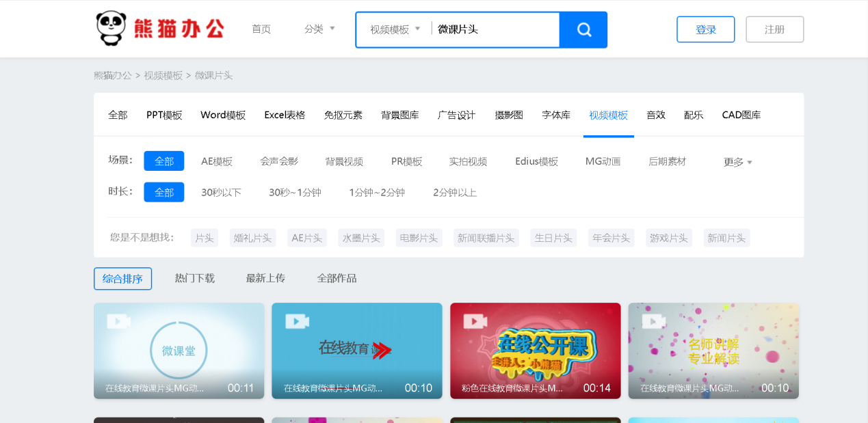
Task: Open the 在线公开课 pink video thumbnail
Action: pos(535,350)
